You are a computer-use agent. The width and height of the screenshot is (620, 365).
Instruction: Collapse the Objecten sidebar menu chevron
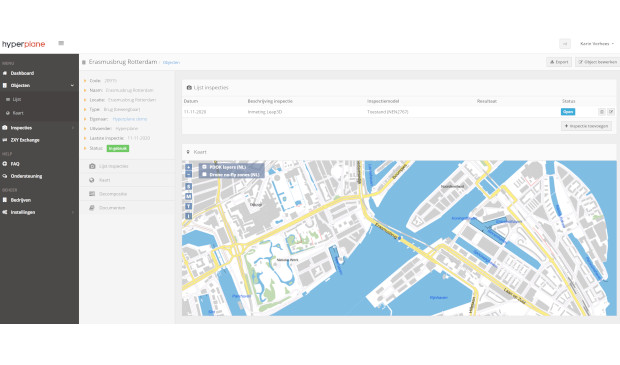tap(72, 85)
